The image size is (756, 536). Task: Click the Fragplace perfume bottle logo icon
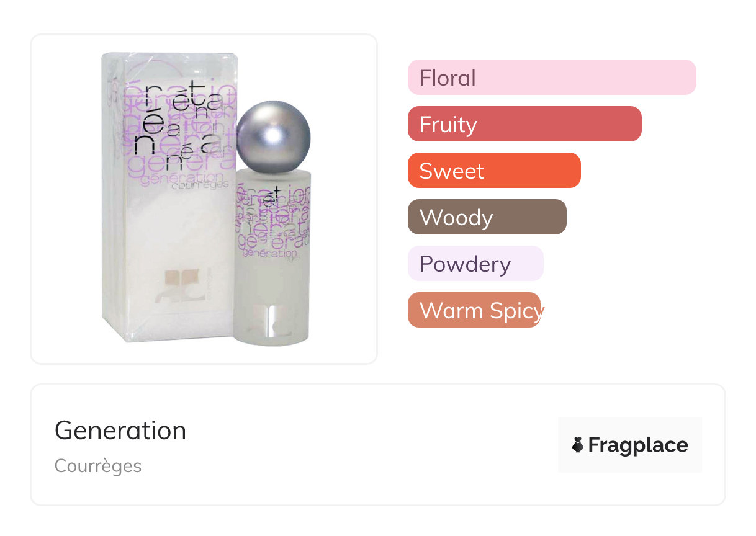578,445
